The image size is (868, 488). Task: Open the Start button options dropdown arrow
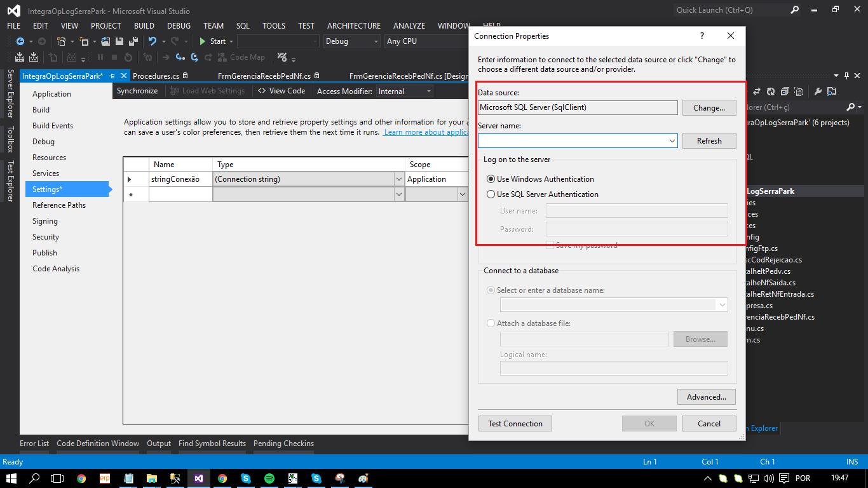click(231, 41)
